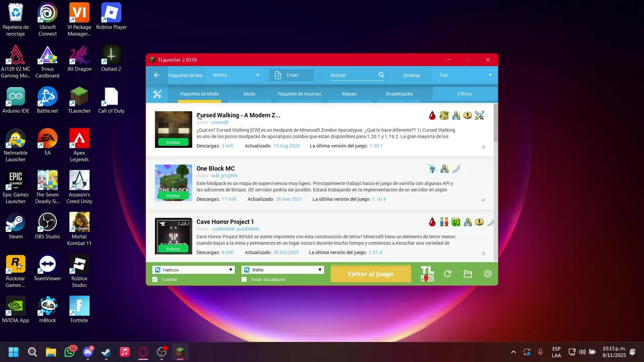Install the Cursed Walking modpack
The height and width of the screenshot is (362, 644).
pyautogui.click(x=173, y=142)
